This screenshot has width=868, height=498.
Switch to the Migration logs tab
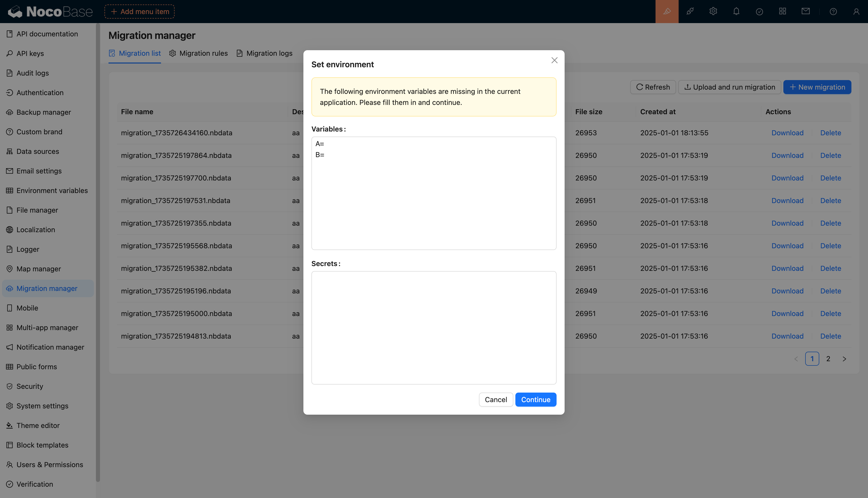point(264,53)
